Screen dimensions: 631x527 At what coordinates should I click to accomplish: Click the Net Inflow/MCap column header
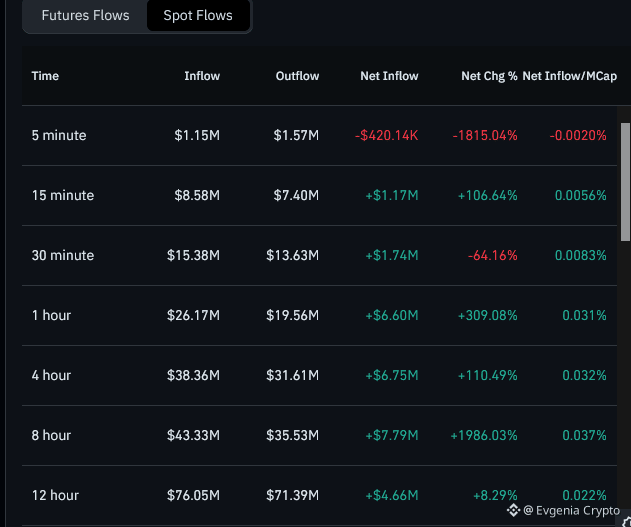569,76
